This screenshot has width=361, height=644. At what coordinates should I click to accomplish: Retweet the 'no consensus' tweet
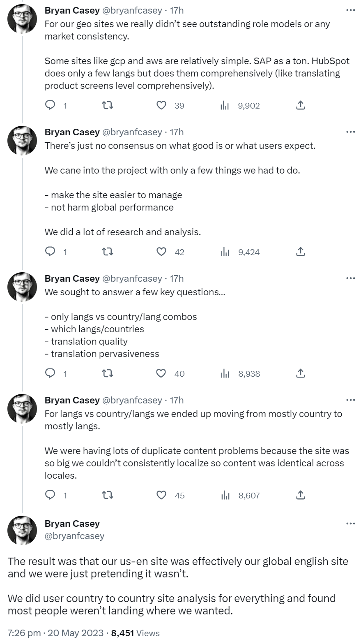click(x=107, y=252)
